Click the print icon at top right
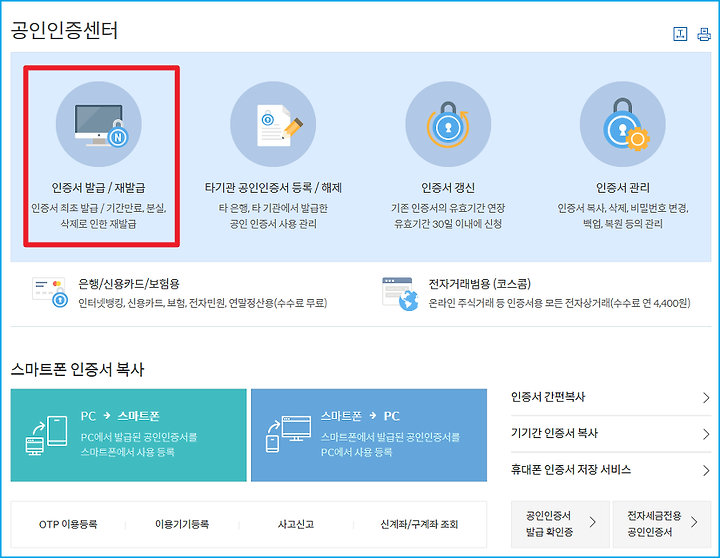The width and height of the screenshot is (720, 558). pos(704,34)
